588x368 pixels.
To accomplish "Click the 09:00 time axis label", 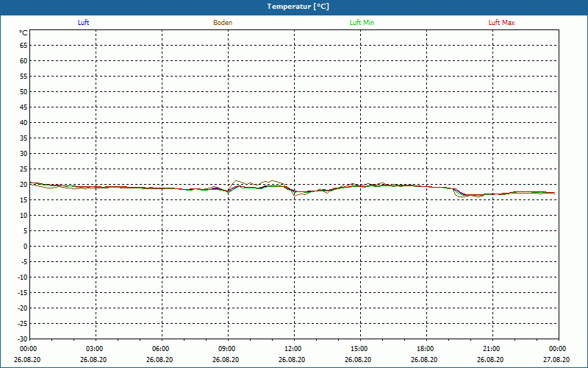I will (x=227, y=349).
